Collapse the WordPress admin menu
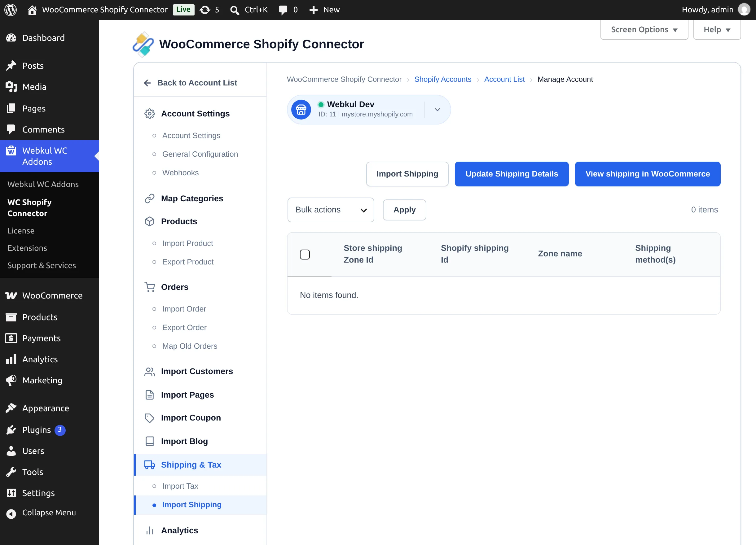The height and width of the screenshot is (545, 756). click(49, 513)
